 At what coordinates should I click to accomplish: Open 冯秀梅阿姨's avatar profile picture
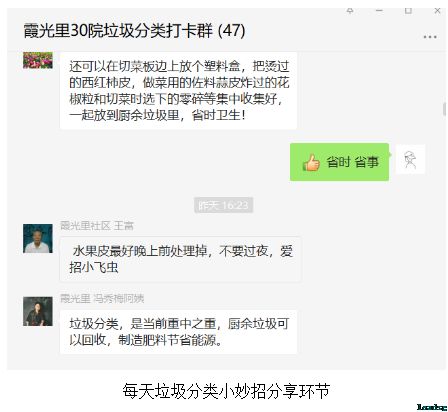38,311
